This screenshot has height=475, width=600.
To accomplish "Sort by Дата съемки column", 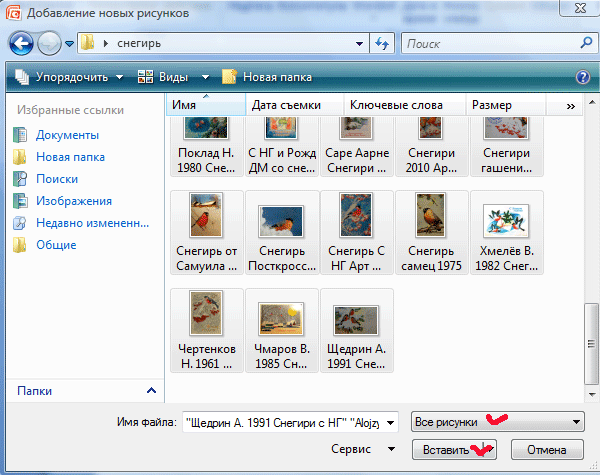I will pos(295,104).
